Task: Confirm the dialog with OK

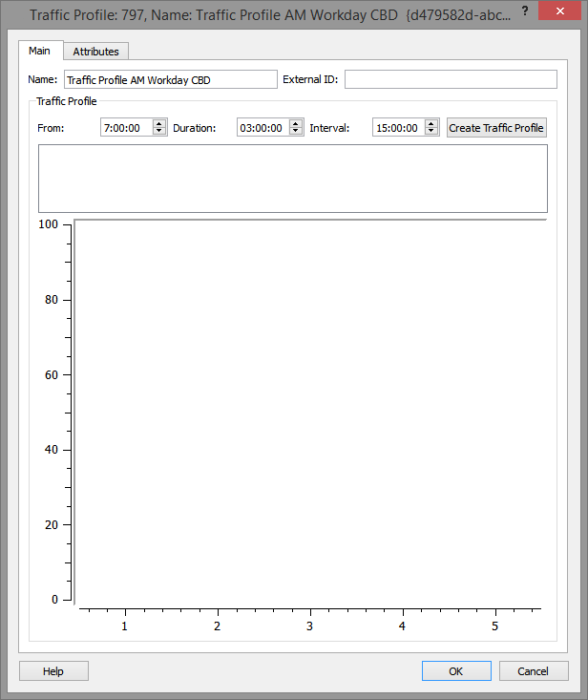Action: [x=456, y=671]
